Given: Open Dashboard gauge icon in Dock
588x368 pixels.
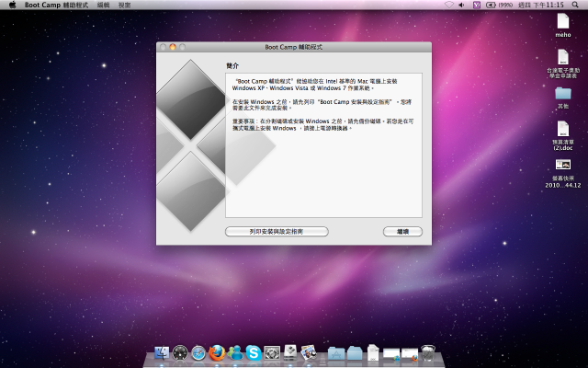Looking at the screenshot, I should 180,353.
